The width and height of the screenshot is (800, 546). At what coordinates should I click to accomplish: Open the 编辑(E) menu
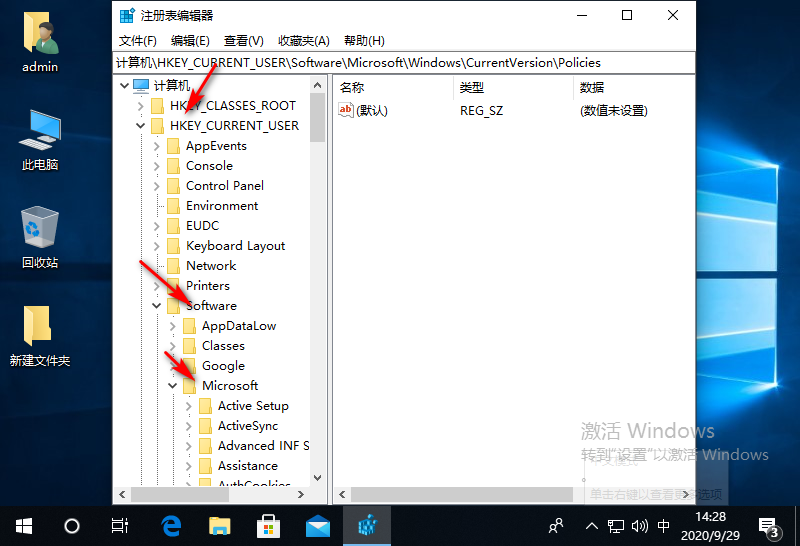click(190, 41)
